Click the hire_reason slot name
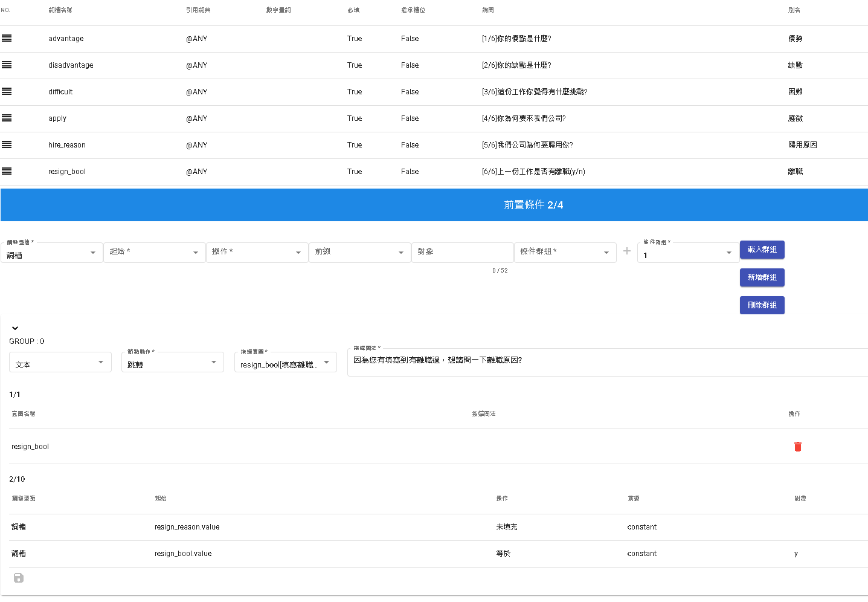 click(x=67, y=145)
